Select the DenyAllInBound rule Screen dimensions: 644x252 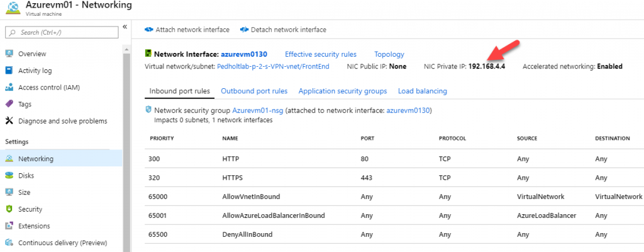394,234
